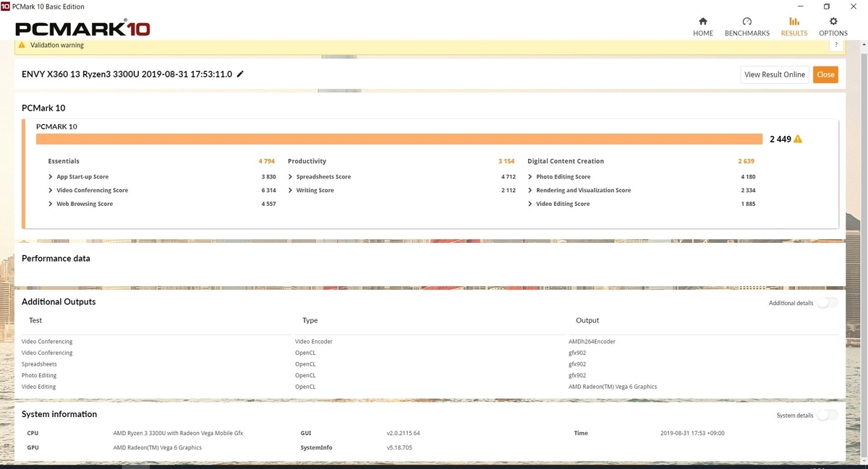Click AMD Radeon(TM) Vega 6 Graphics output cell
Viewport: 868px width, 469px height.
tap(613, 387)
